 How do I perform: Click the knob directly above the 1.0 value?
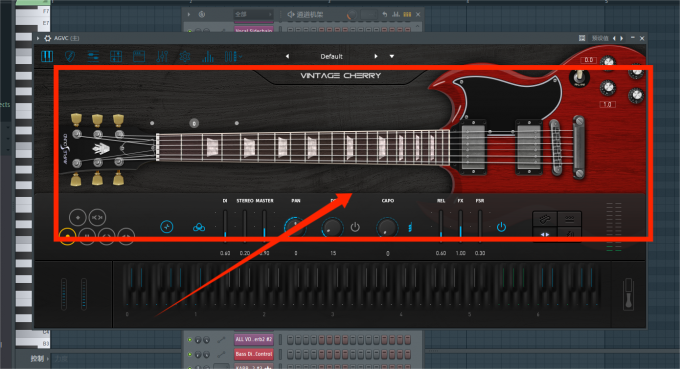[608, 88]
